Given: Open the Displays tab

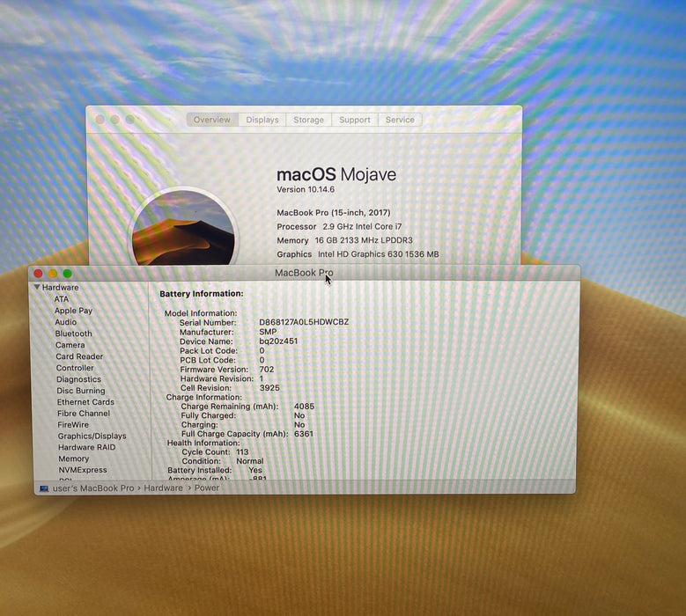Looking at the screenshot, I should pyautogui.click(x=262, y=120).
